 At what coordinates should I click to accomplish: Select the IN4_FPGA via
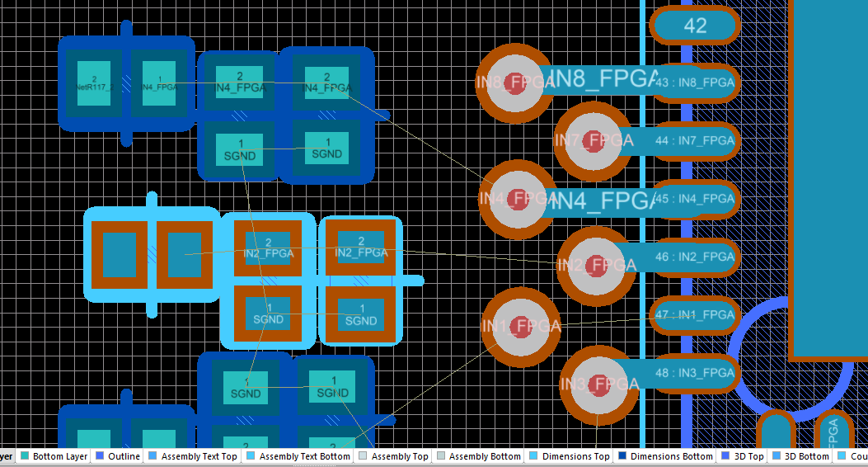click(518, 200)
